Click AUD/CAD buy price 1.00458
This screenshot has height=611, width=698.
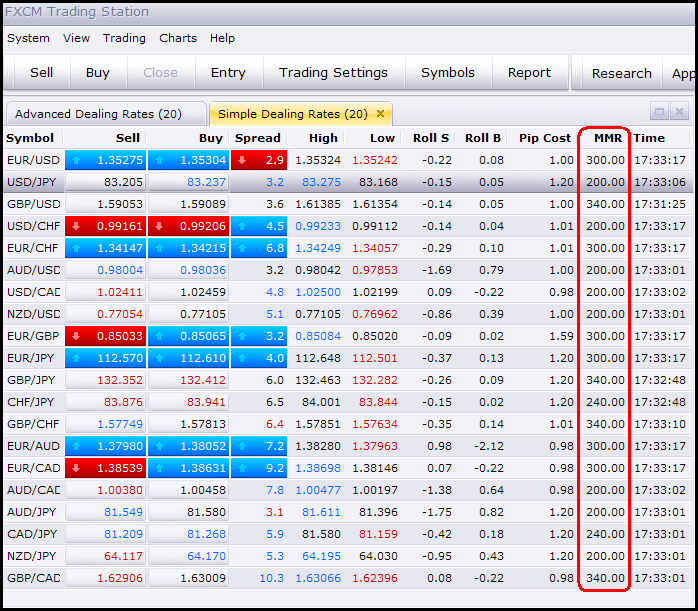click(x=188, y=490)
